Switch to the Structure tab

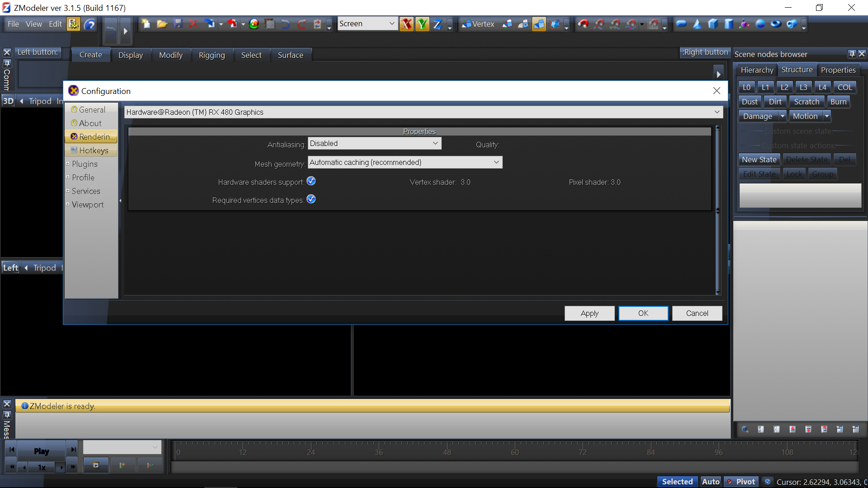click(x=797, y=70)
